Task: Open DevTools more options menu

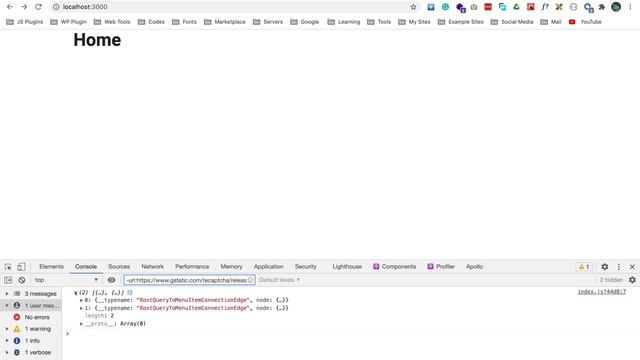Action: 619,267
